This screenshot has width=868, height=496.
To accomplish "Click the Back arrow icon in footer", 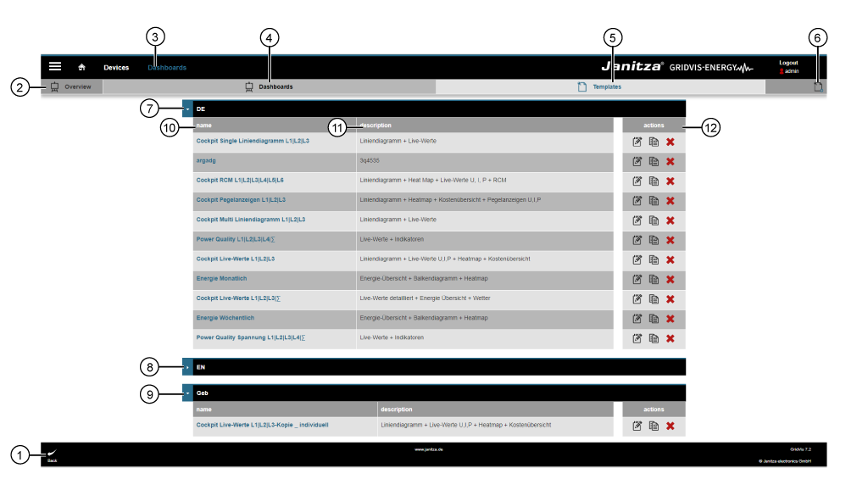I will coord(52,454).
